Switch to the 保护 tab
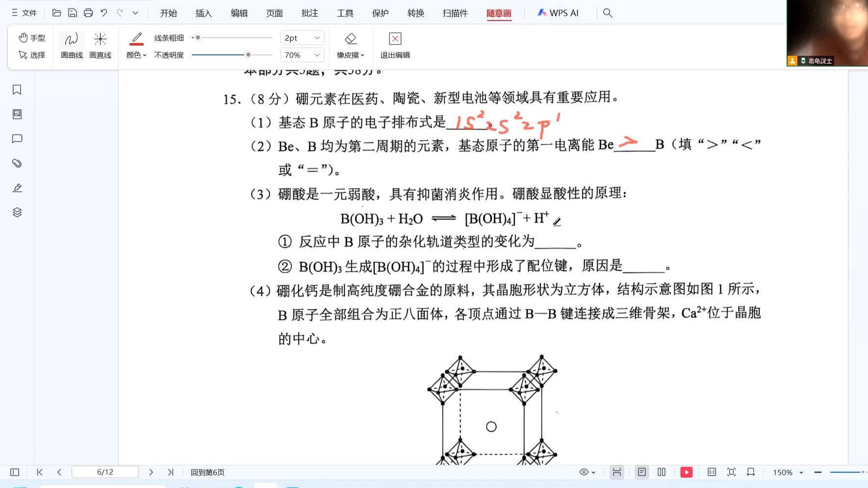 [x=381, y=13]
